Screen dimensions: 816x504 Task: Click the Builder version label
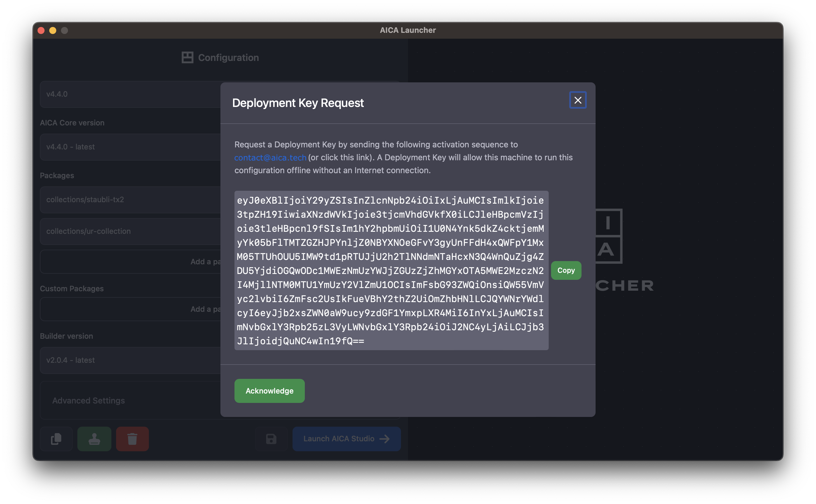[66, 336]
